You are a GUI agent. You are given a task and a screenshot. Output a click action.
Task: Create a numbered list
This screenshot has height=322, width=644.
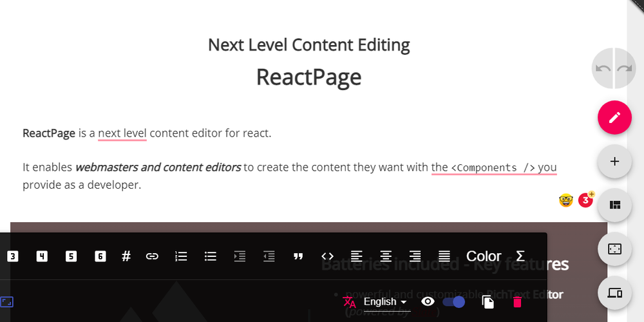pos(181,257)
